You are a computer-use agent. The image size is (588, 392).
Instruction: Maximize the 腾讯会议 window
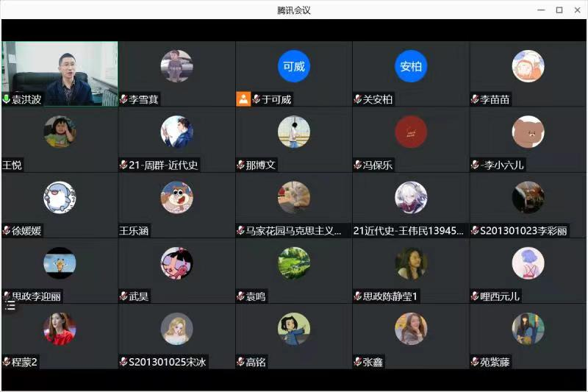tap(559, 10)
